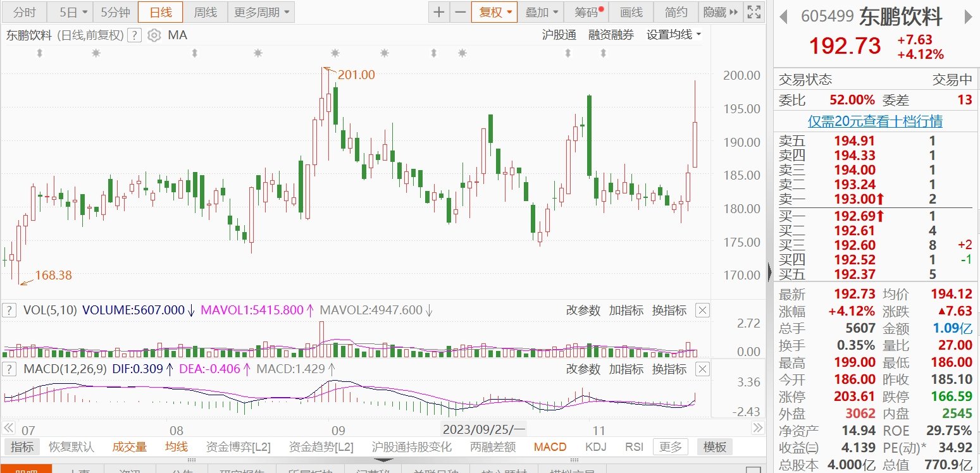Click 恢复默认 button
Screen dimensions: 980x473
(x=71, y=447)
